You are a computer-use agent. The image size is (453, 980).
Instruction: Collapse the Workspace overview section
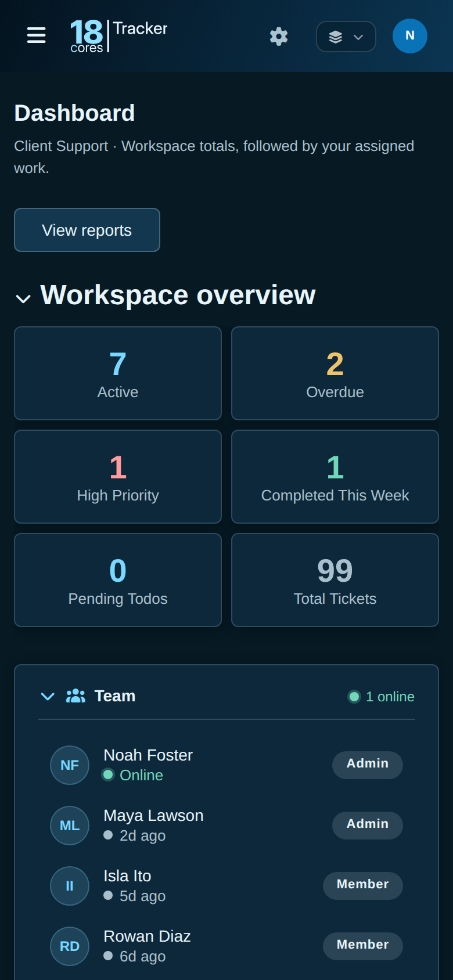pyautogui.click(x=23, y=298)
